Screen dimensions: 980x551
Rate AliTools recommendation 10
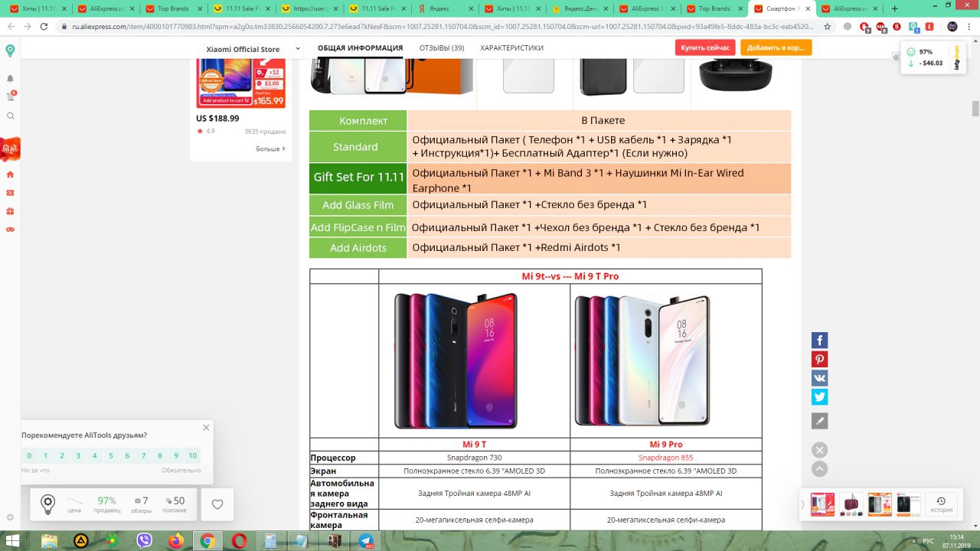[192, 455]
